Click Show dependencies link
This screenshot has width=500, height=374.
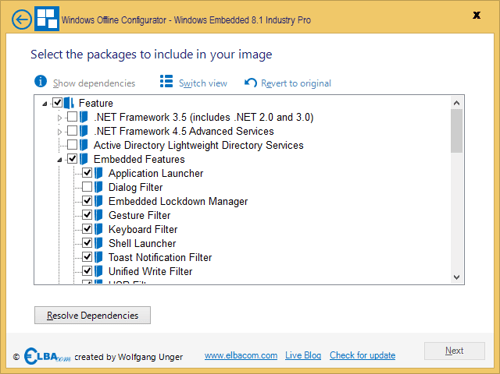tap(94, 83)
